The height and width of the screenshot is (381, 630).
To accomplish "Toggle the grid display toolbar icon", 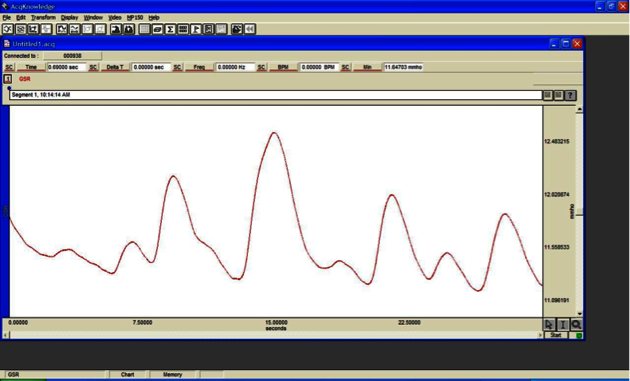I will [x=145, y=29].
